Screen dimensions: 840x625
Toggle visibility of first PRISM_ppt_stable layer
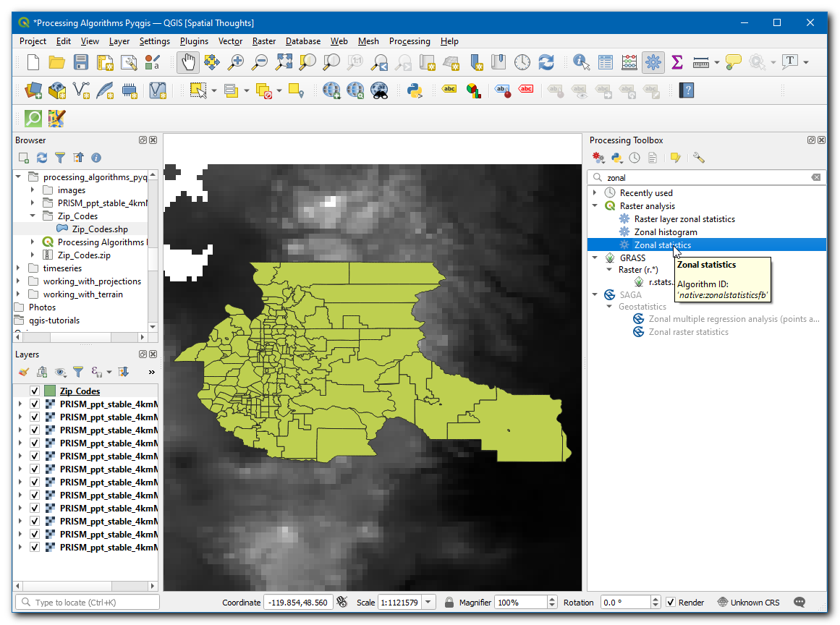[35, 404]
